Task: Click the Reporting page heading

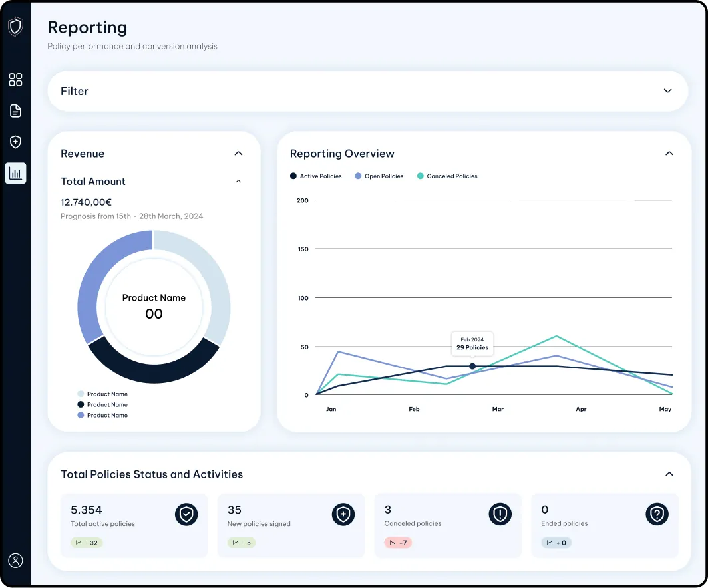Action: tap(87, 28)
